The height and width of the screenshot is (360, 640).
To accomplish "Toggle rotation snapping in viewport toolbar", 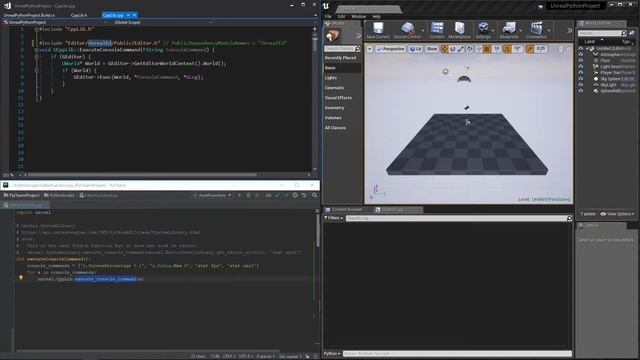I will 507,49.
